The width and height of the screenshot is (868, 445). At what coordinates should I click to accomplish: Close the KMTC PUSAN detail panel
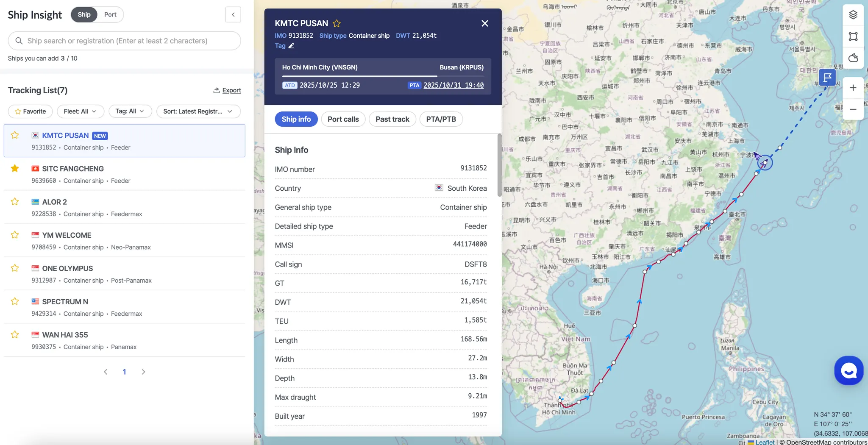click(x=485, y=23)
